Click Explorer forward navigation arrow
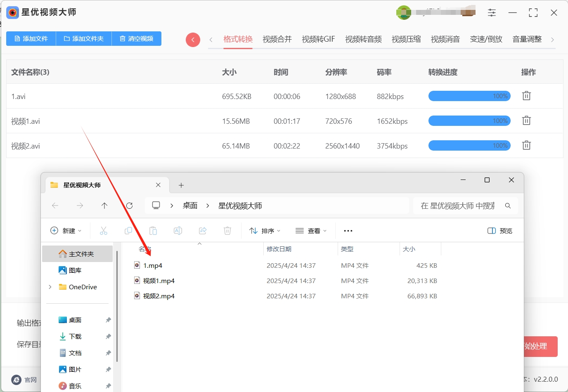568x392 pixels. [x=80, y=205]
